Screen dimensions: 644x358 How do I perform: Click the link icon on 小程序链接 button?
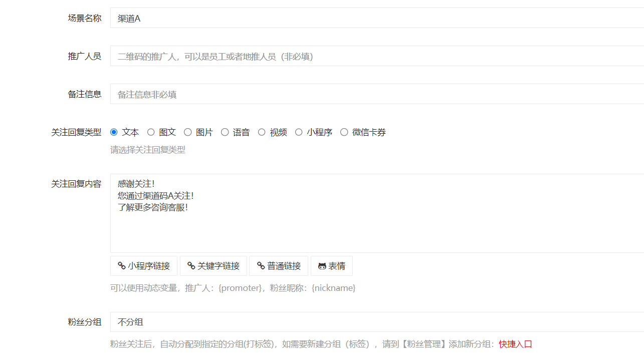(x=122, y=266)
